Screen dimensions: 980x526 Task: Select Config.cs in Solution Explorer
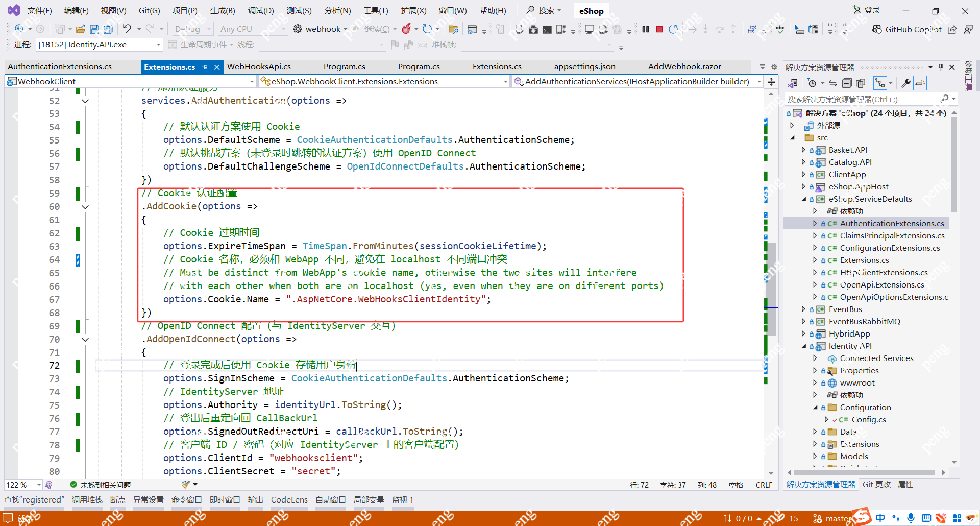(869, 420)
